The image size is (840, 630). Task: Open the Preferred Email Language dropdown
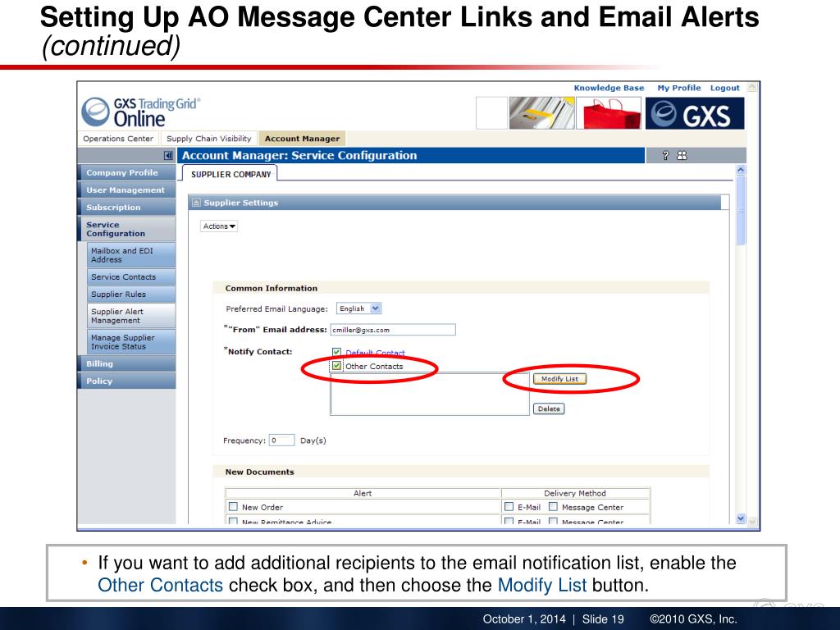359,308
